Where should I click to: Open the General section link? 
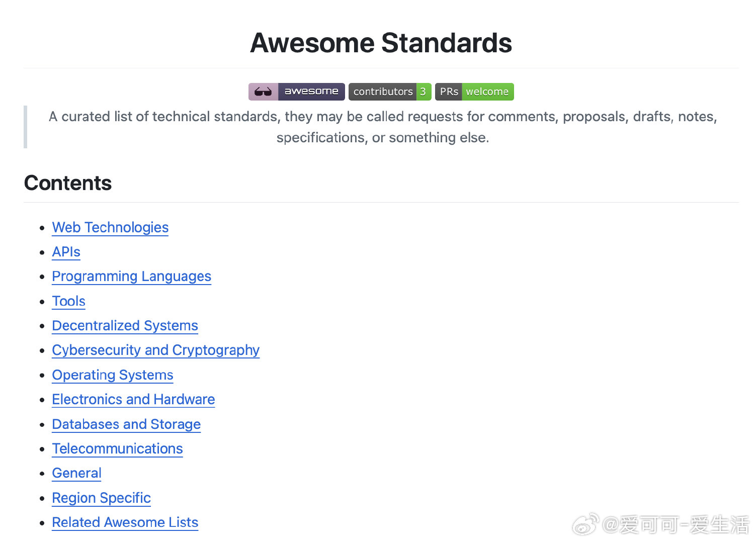tap(77, 473)
